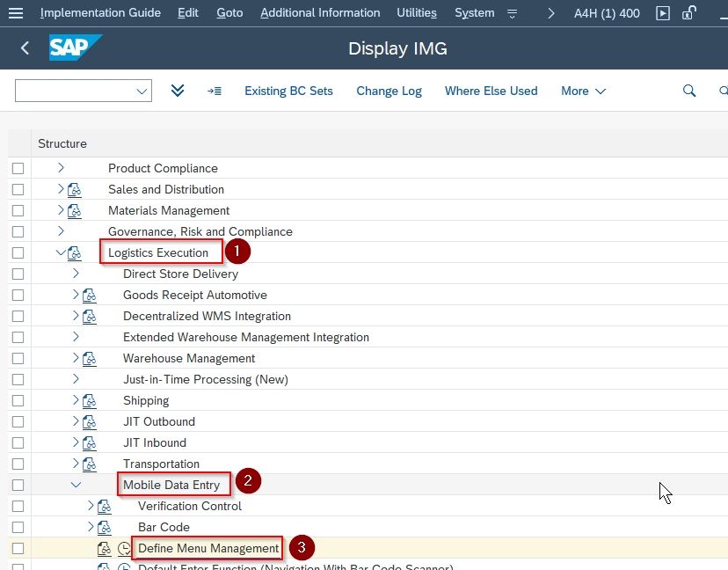This screenshot has height=570, width=728.
Task: Click the position/indent list toolbar icon
Action: 215,91
